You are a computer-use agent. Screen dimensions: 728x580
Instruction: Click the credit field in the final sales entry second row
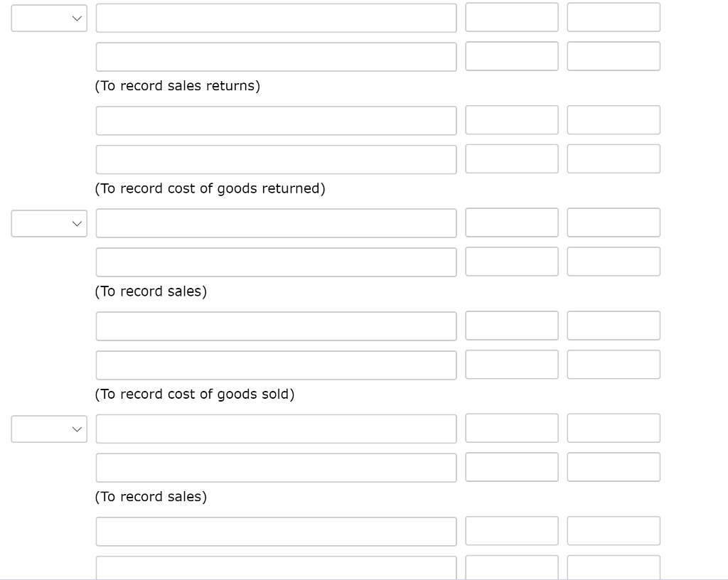[x=614, y=467]
